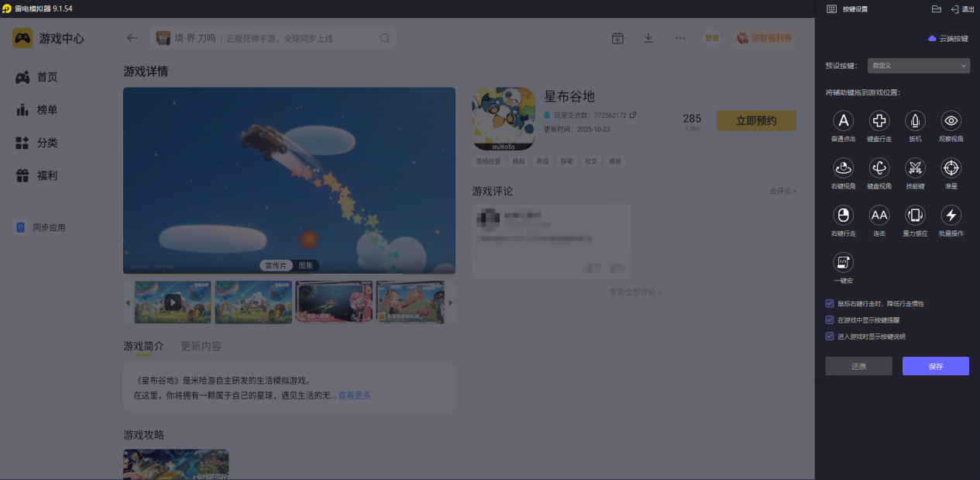
Task: Switch to the 更新内容 tab
Action: 200,346
